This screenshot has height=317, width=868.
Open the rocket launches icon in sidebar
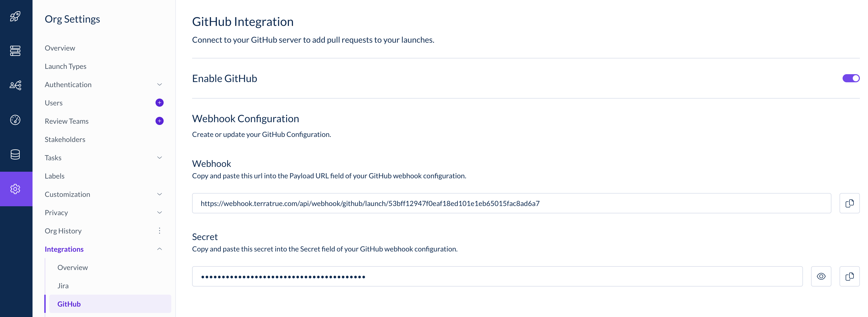coord(15,16)
